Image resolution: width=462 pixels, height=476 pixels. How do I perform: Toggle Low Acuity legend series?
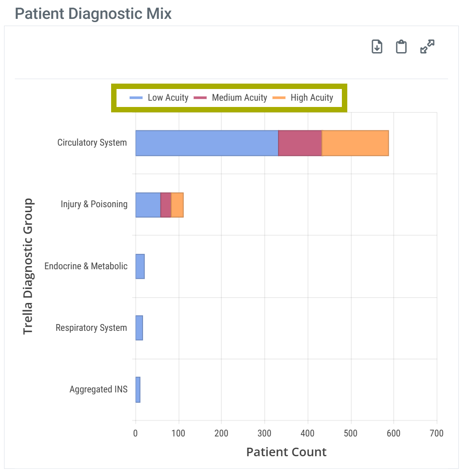(x=168, y=98)
